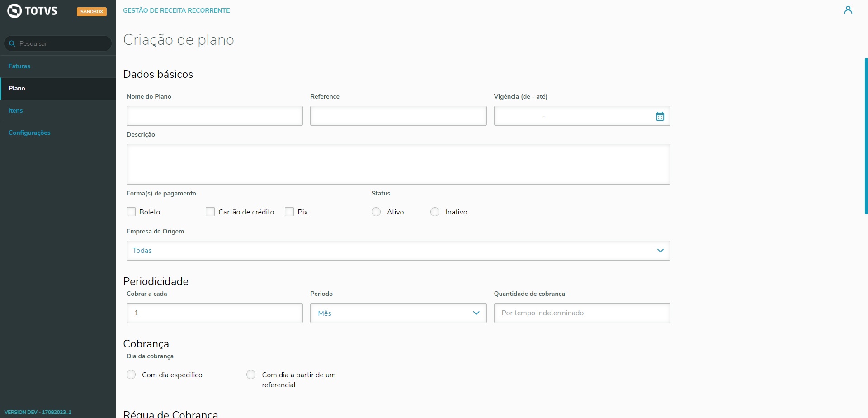Open the Vigência calendar picker icon
The width and height of the screenshot is (868, 418).
(660, 116)
